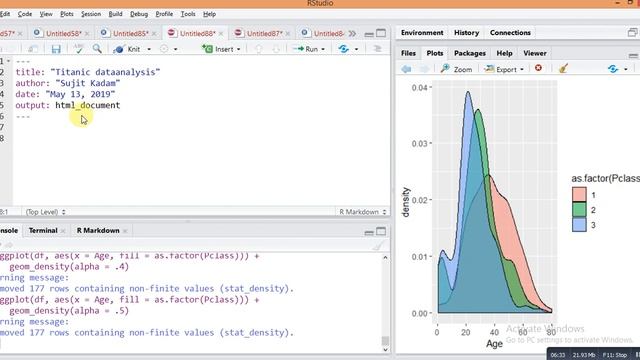The image size is (640, 360).
Task: Switch to the History tab
Action: [x=467, y=33]
